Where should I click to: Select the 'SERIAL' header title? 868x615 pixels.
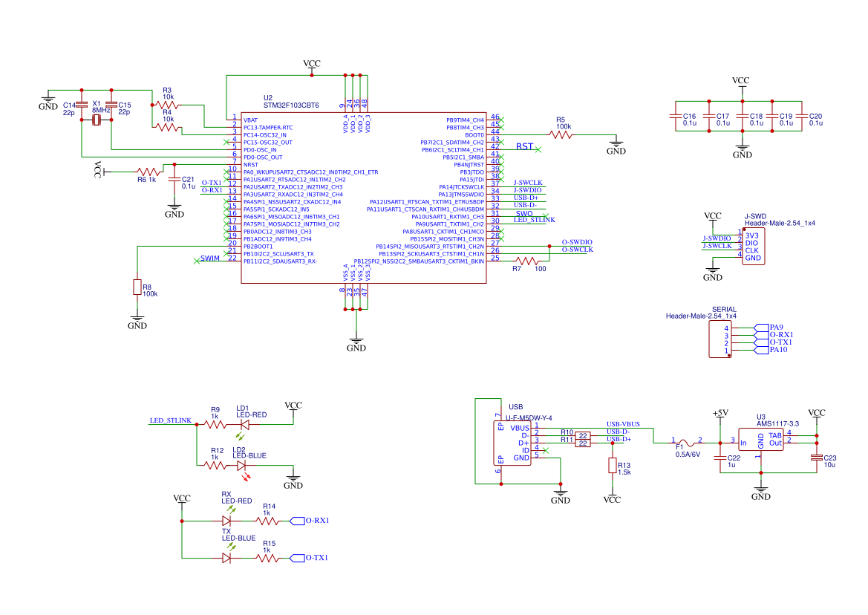pos(724,310)
